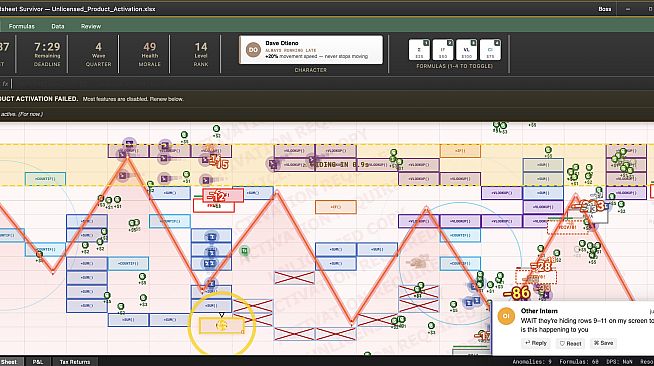The image size is (654, 366).
Task: Toggle formula slot 4 (CI)
Action: click(490, 50)
